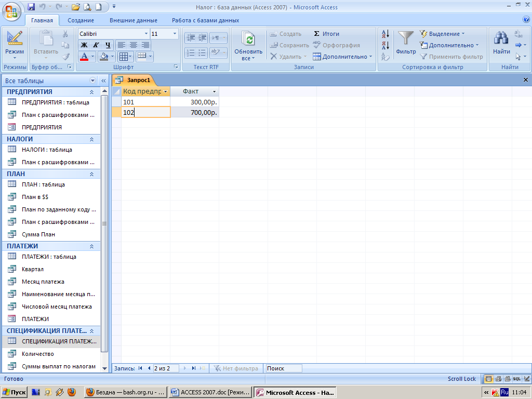Viewport: 532px width, 399px height.
Task: Click the Office button logo
Action: (11, 11)
